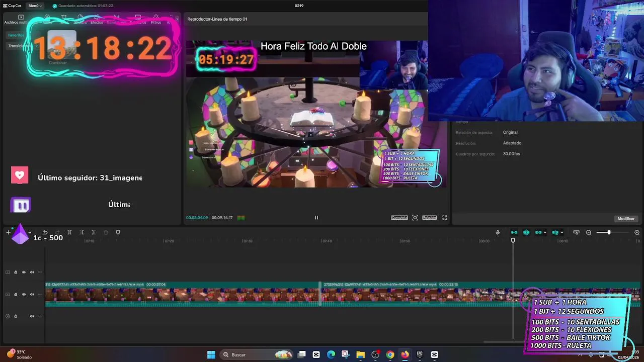Open the Windows Start menu
Screen dimensions: 644x362
pos(211,354)
